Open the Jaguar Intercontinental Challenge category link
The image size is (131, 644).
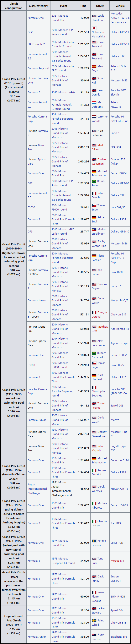37,489
